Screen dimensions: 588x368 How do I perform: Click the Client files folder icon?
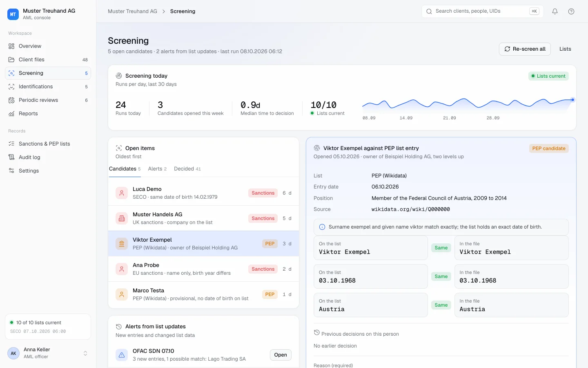pos(11,60)
